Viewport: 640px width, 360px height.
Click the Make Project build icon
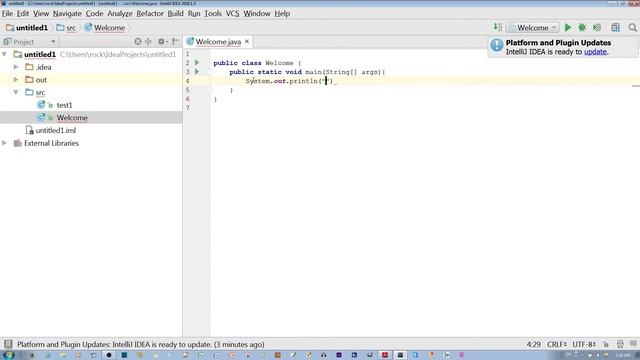pos(498,27)
